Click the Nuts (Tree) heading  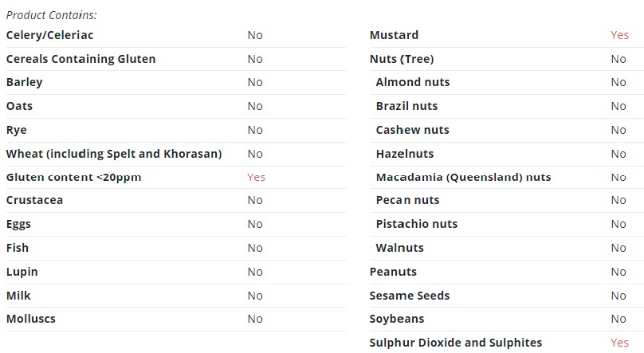pos(402,59)
